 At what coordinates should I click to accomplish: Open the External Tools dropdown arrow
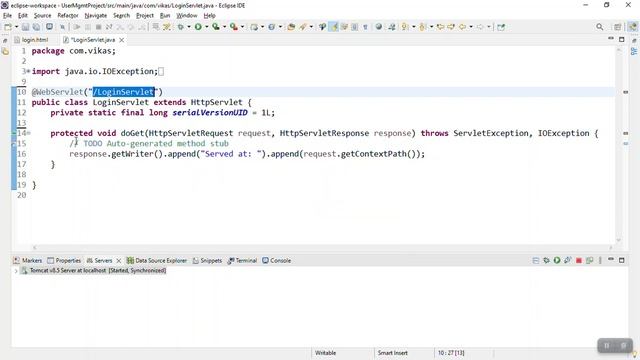point(242,27)
